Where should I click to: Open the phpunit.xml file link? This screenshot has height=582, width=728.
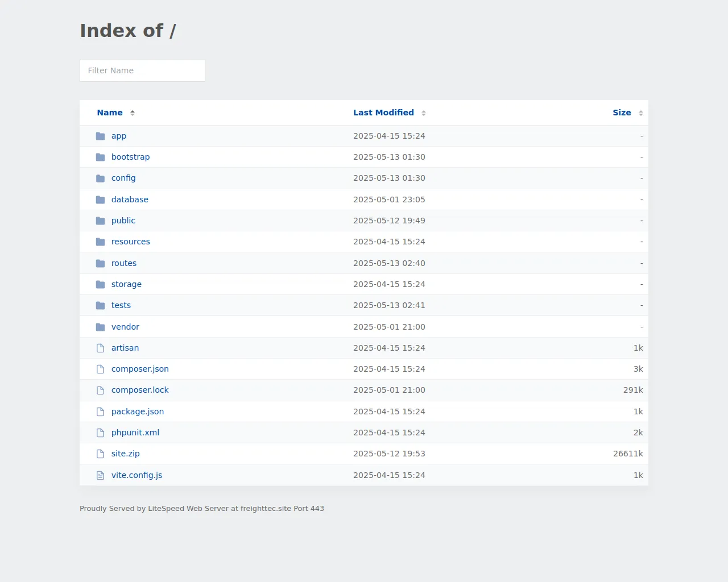click(135, 433)
